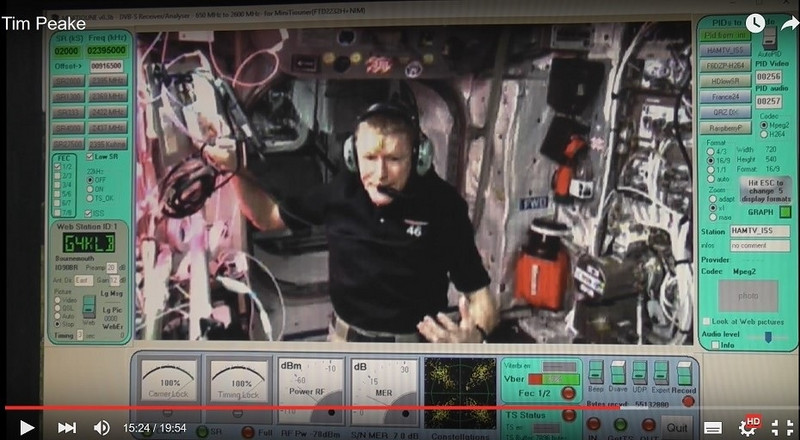The height and width of the screenshot is (440, 800).
Task: Click the Pid from .ini button
Action: (x=725, y=35)
